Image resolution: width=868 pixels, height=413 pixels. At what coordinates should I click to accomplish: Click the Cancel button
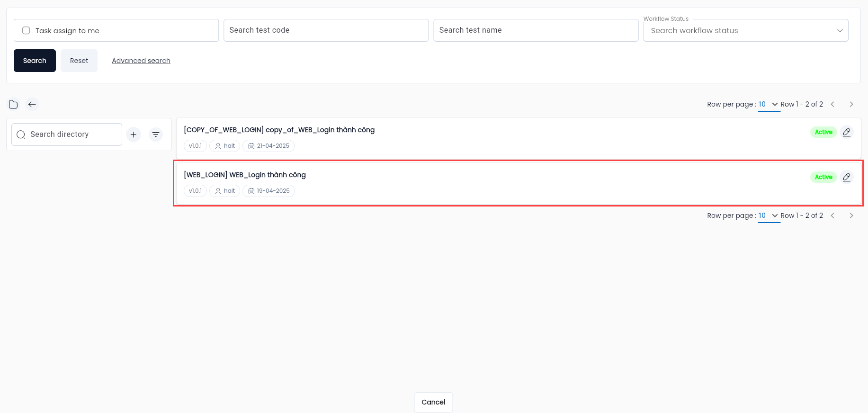[433, 402]
